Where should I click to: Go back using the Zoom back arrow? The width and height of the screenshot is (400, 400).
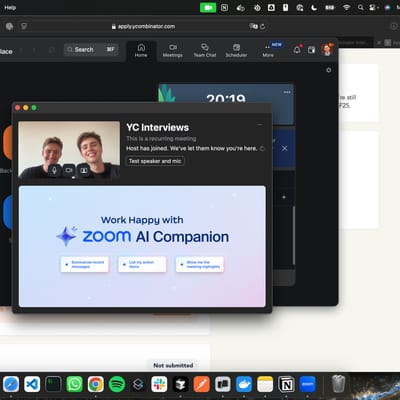click(x=22, y=50)
